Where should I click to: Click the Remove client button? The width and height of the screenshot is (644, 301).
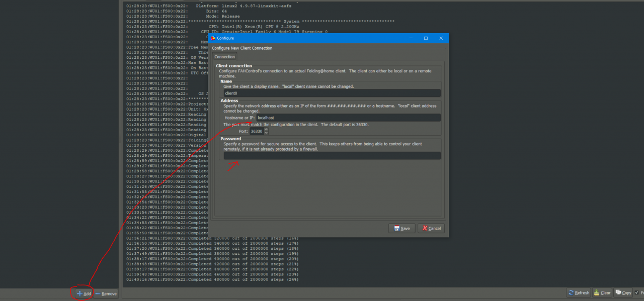coord(106,293)
